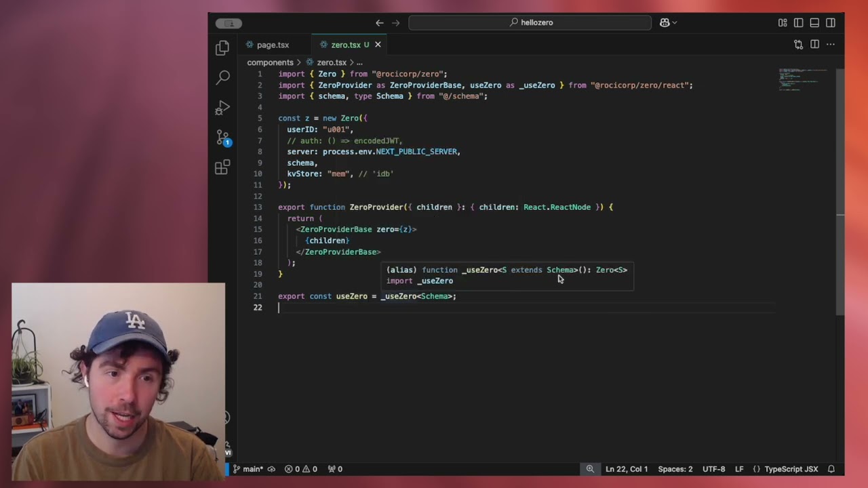
Task: Click "@rocicorp/zero/react" on line 2
Action: (639, 85)
